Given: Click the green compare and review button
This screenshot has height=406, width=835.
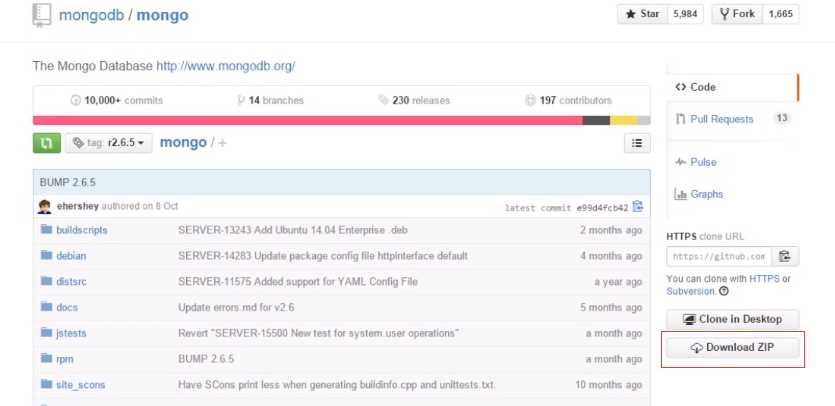Looking at the screenshot, I should point(47,143).
